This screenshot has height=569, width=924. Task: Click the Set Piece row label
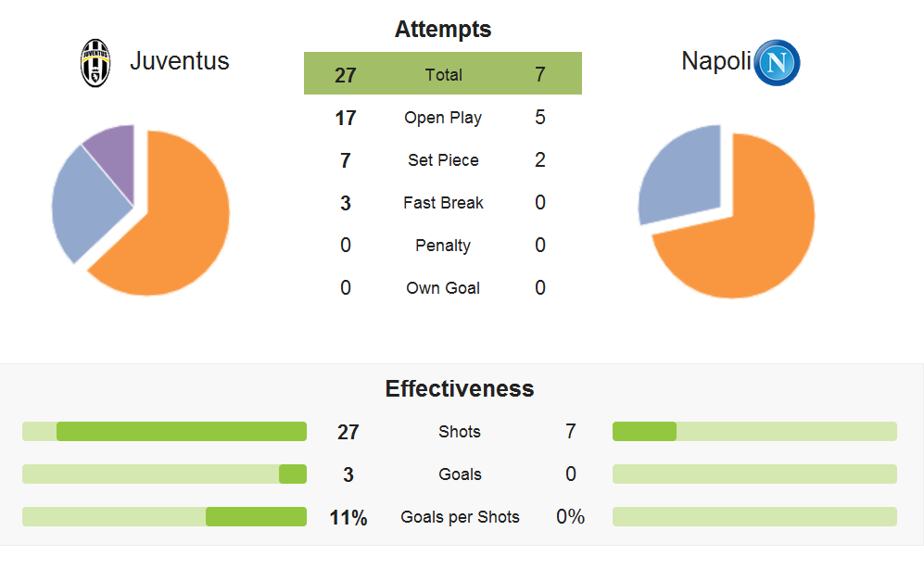pos(443,160)
